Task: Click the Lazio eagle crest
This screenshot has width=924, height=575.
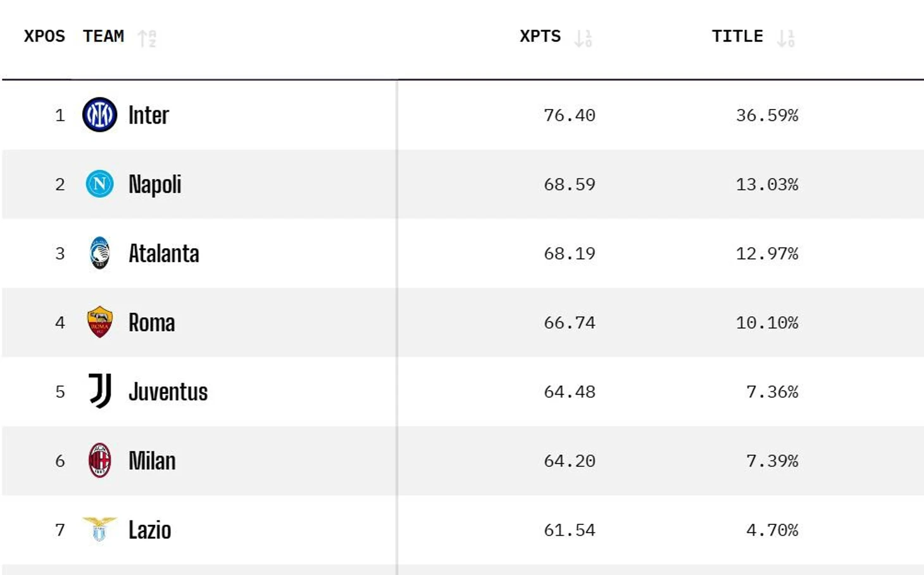Action: click(x=99, y=529)
